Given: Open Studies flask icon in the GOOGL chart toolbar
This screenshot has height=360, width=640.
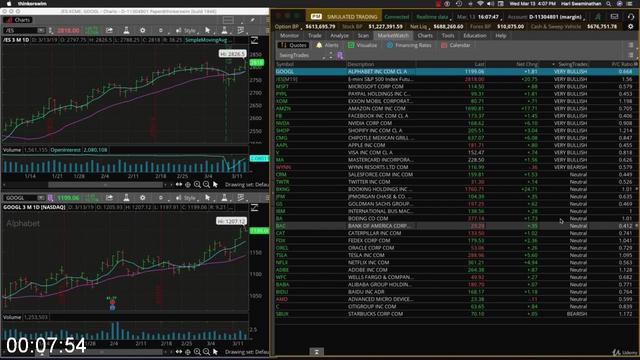Looking at the screenshot, I should (x=126, y=198).
